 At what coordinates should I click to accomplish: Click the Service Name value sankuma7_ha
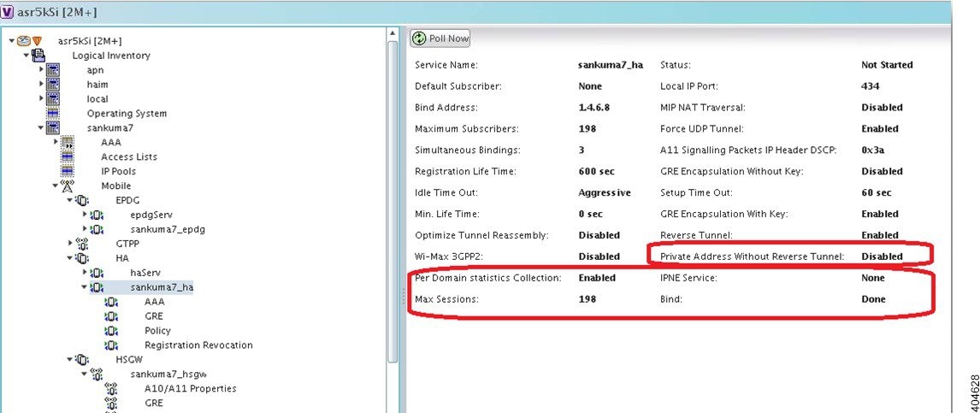click(611, 65)
